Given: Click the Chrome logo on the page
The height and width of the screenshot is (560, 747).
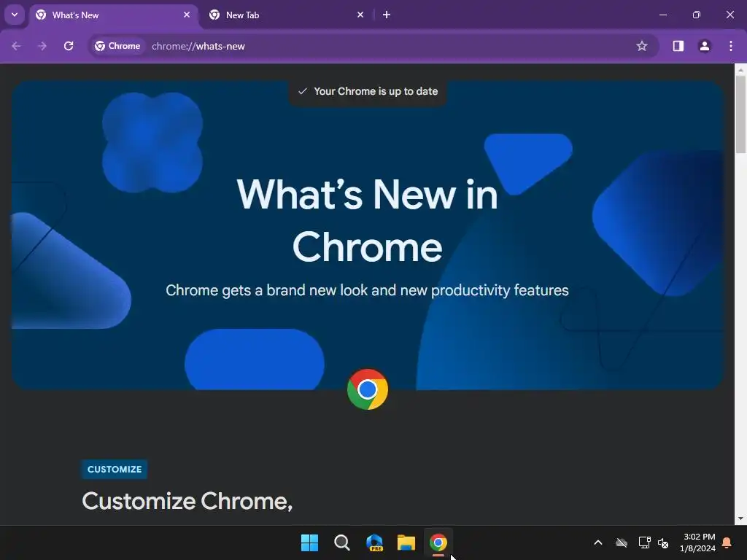Looking at the screenshot, I should pyautogui.click(x=368, y=389).
